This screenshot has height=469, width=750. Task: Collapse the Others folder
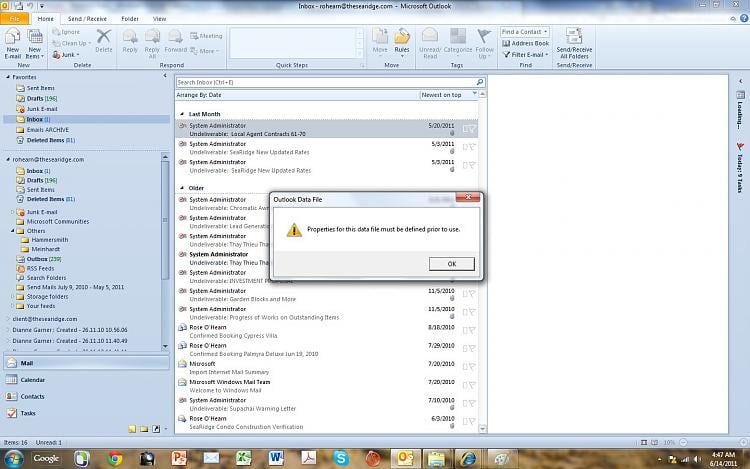pyautogui.click(x=12, y=230)
